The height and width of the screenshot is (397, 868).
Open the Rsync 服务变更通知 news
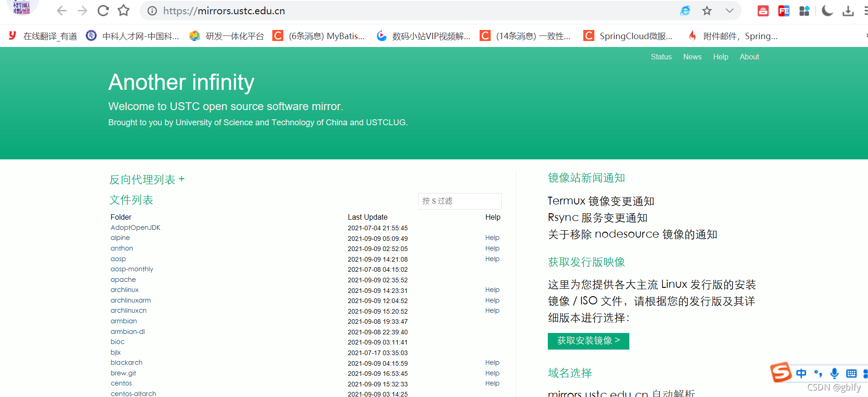coord(598,218)
